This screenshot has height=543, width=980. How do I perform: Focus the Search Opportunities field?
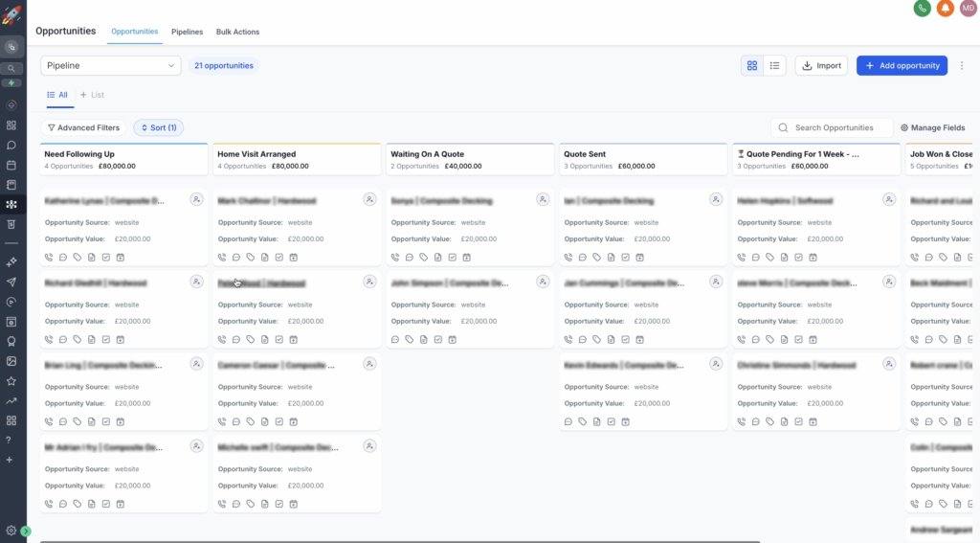[832, 127]
